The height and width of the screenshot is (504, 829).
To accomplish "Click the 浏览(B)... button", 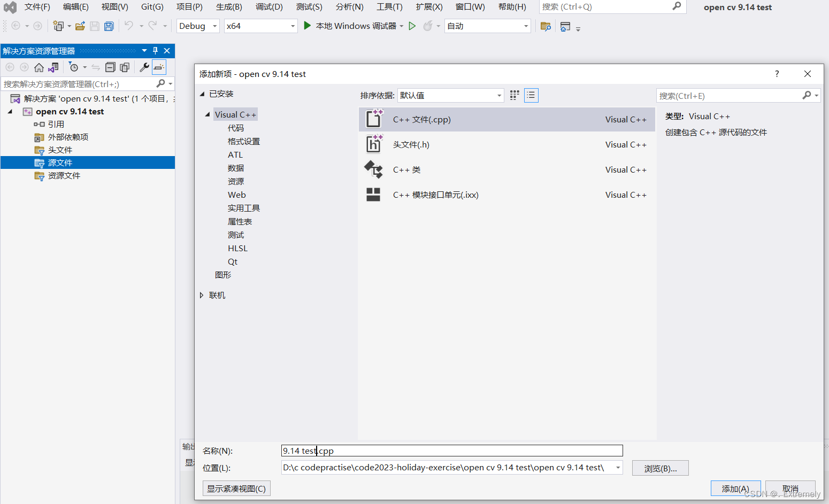I will coord(661,468).
